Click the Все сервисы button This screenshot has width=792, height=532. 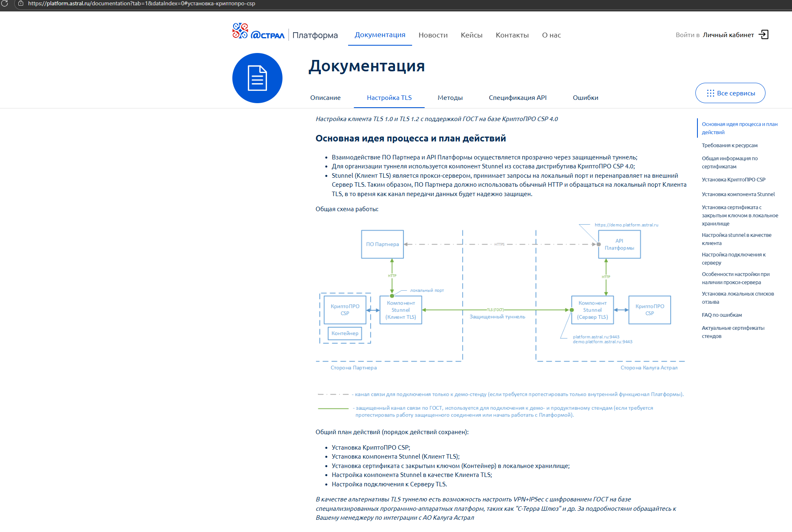point(730,93)
